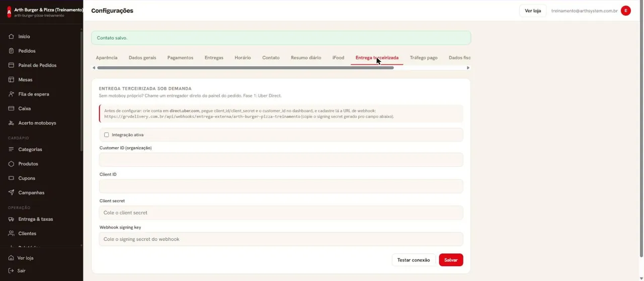Click the sidebar vertical scrollbar

[x=82, y=90]
